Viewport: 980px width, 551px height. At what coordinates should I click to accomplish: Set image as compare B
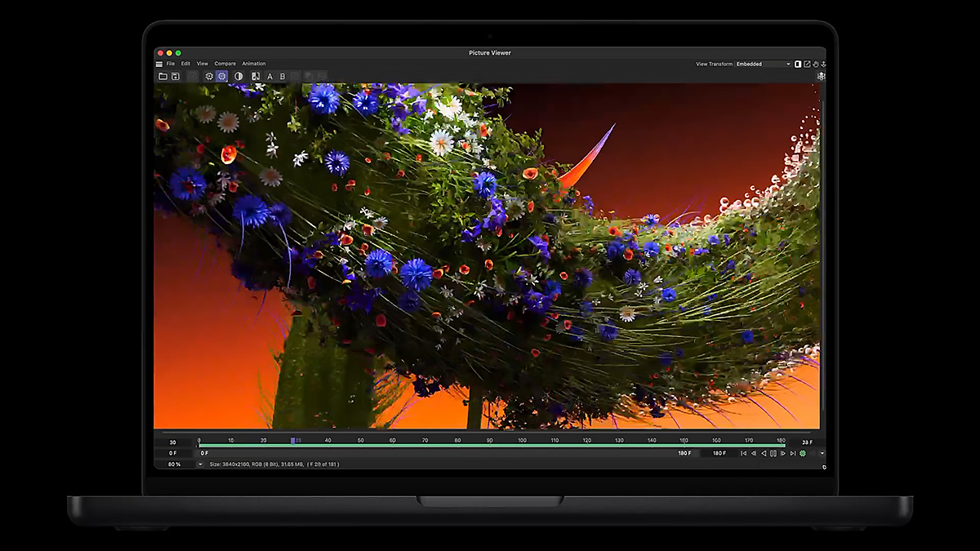tap(283, 77)
